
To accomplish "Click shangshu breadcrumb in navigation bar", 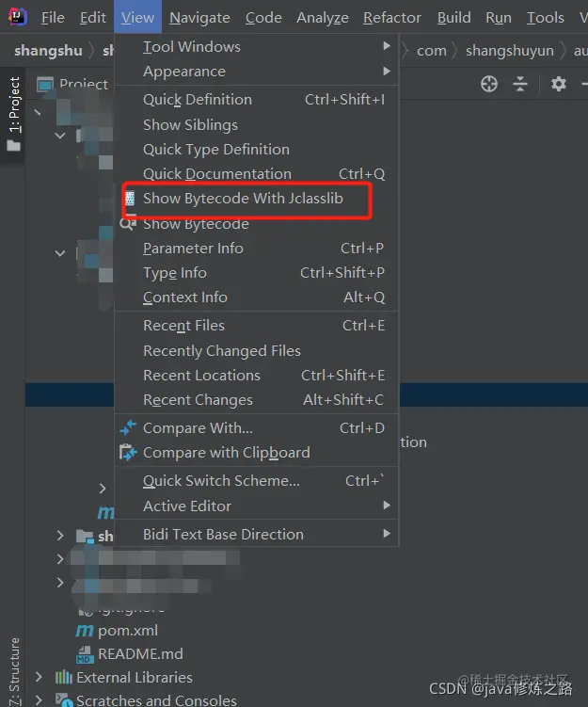I will [48, 50].
